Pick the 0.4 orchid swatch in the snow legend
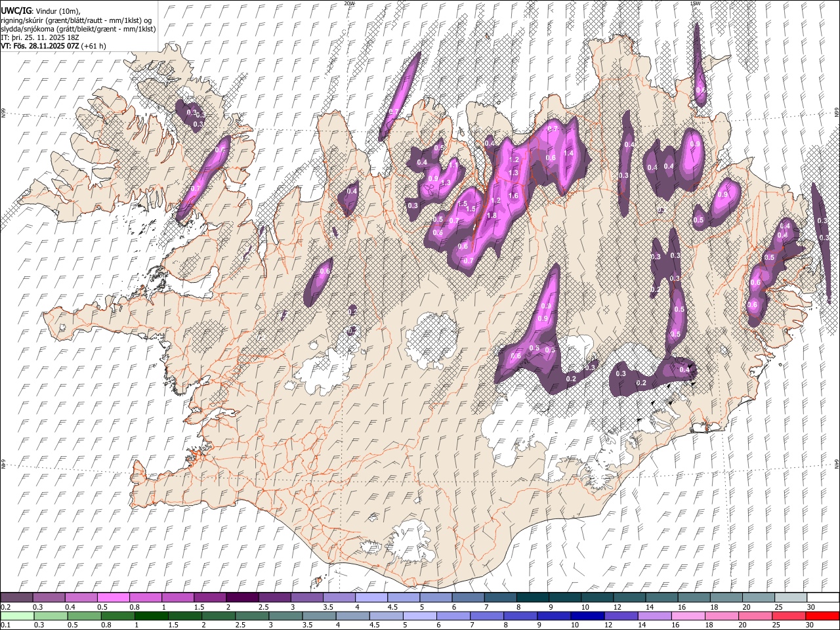Image resolution: width=840 pixels, height=630 pixels. point(81,598)
